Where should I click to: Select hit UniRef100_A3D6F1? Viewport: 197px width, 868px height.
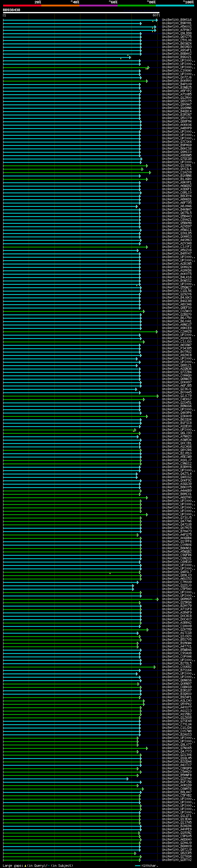click(x=177, y=189)
